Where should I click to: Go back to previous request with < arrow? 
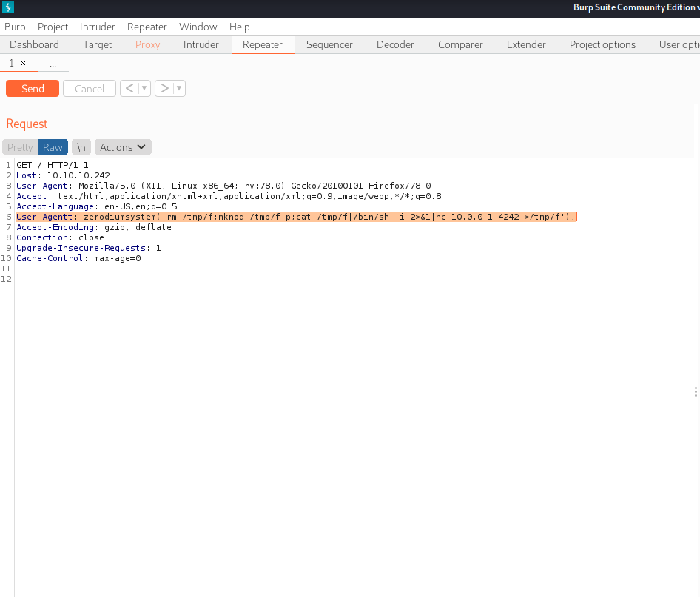pos(129,88)
